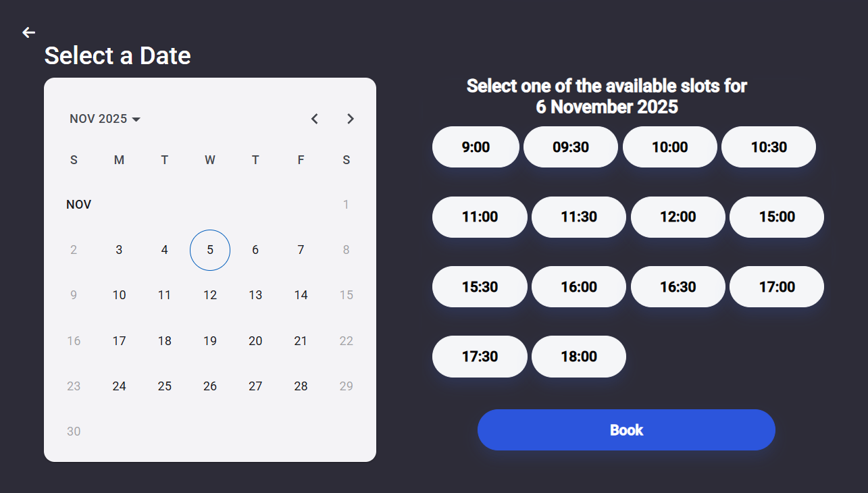868x493 pixels.
Task: Click the back arrow icon
Action: click(28, 32)
